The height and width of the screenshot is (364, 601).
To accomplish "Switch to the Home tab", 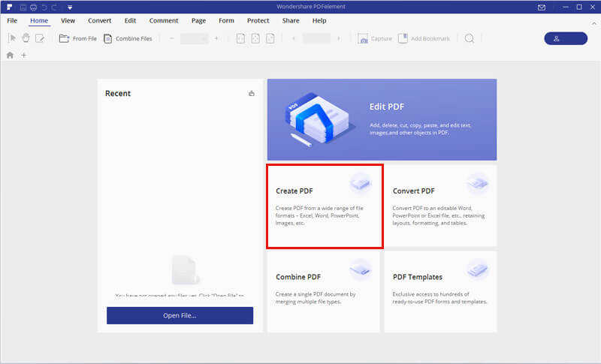I will pos(39,21).
